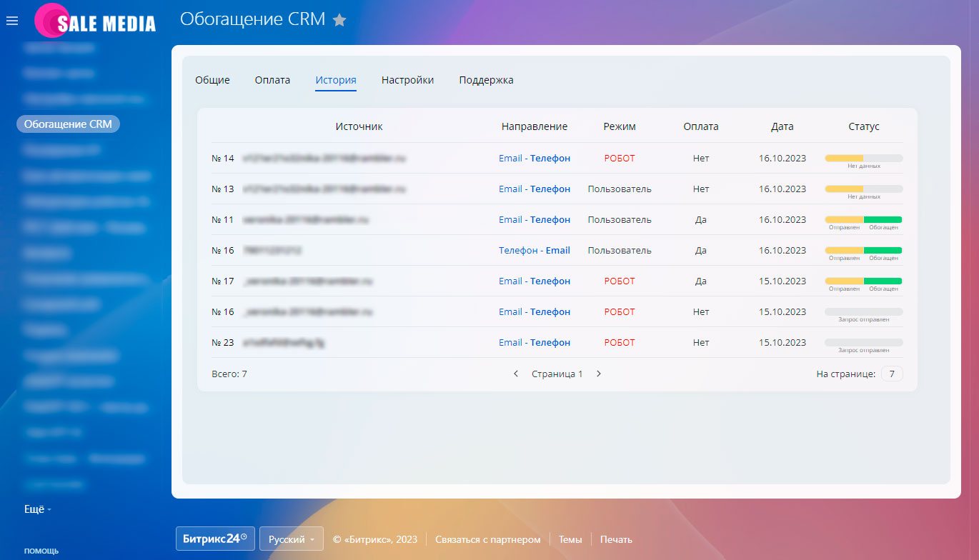This screenshot has width=979, height=560.
Task: Click Печать in the footer
Action: [615, 539]
